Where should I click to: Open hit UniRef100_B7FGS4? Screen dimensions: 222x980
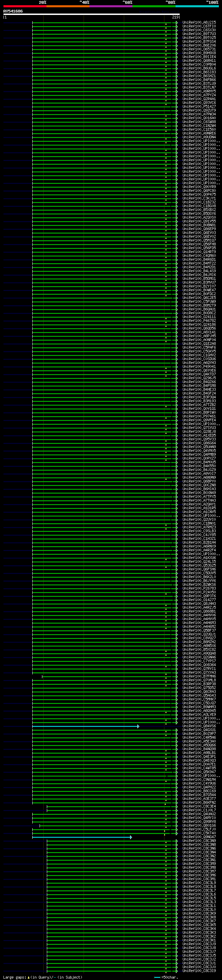click(199, 41)
